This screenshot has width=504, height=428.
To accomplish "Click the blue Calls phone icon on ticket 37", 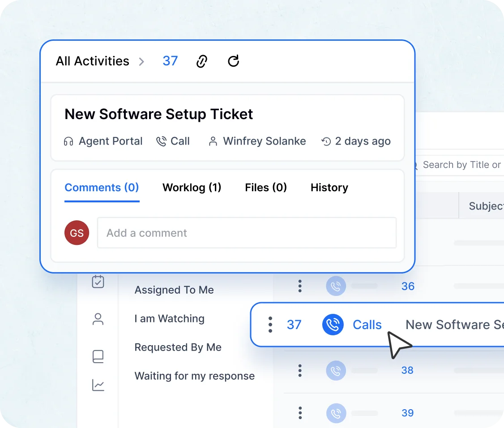I will click(333, 325).
